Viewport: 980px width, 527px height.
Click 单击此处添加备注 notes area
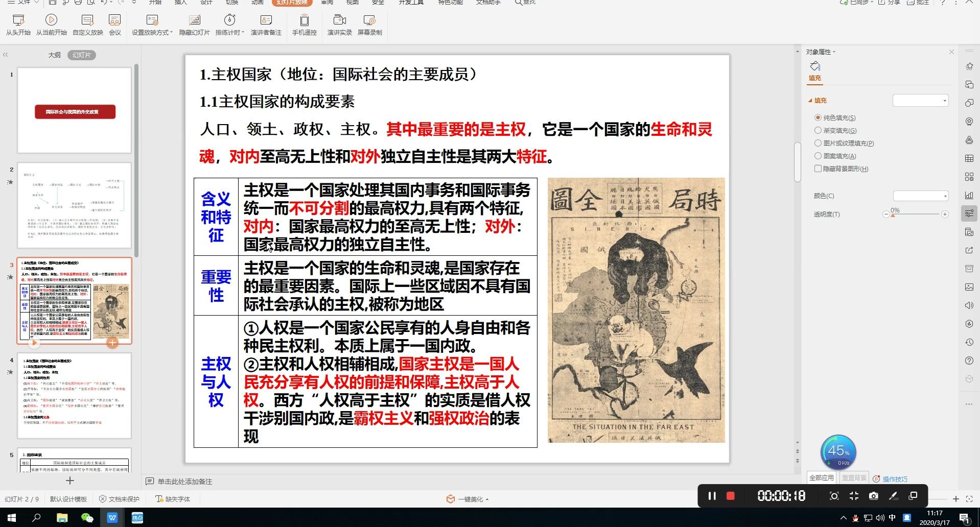pos(185,482)
